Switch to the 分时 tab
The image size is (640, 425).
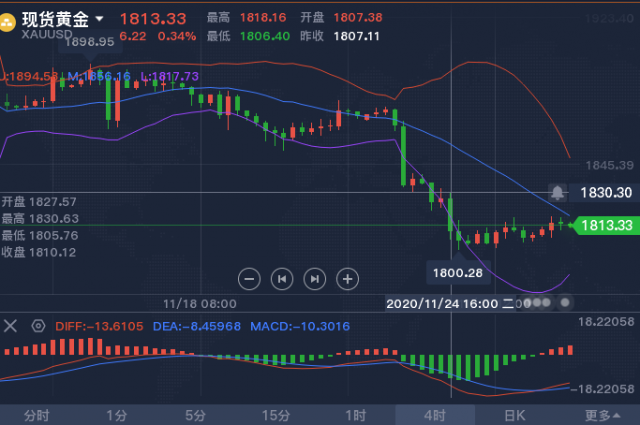tap(37, 415)
